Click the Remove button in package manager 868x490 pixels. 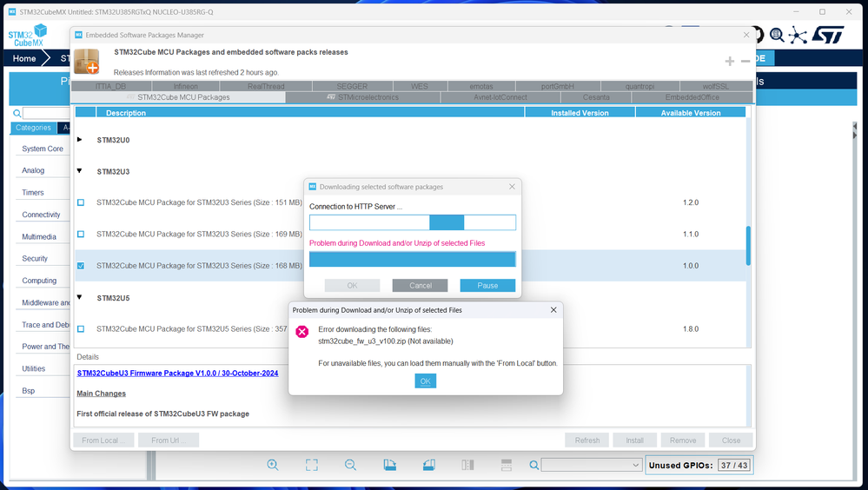pyautogui.click(x=683, y=440)
